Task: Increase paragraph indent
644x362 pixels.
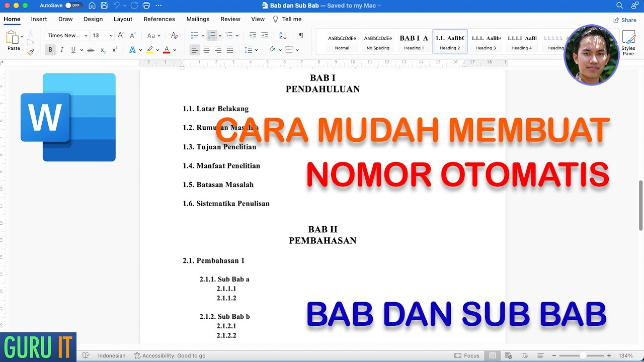Action: 265,36
